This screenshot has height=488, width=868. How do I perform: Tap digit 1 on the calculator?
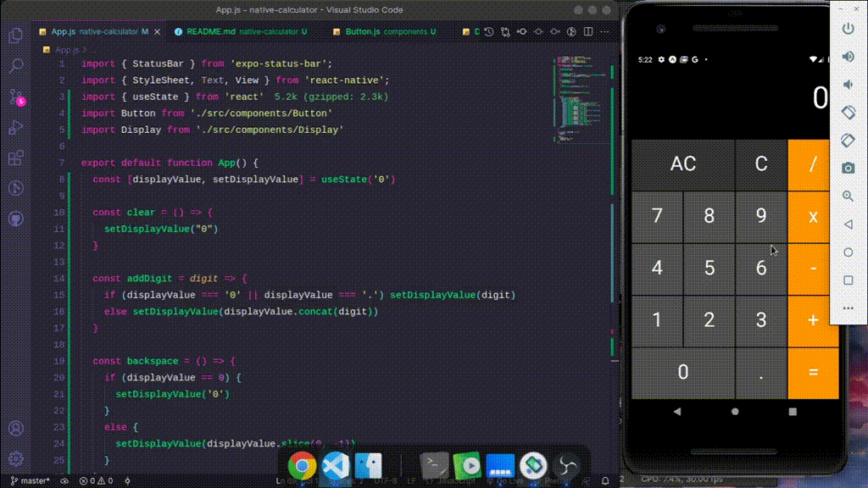(657, 320)
